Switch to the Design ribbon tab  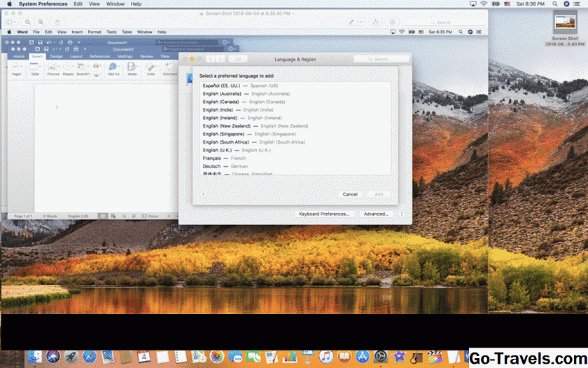click(56, 56)
